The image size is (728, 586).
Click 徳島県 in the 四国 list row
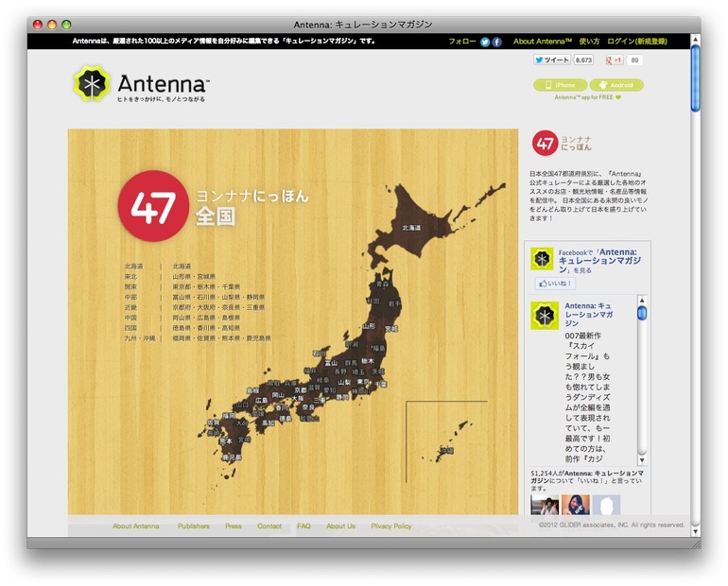[182, 328]
